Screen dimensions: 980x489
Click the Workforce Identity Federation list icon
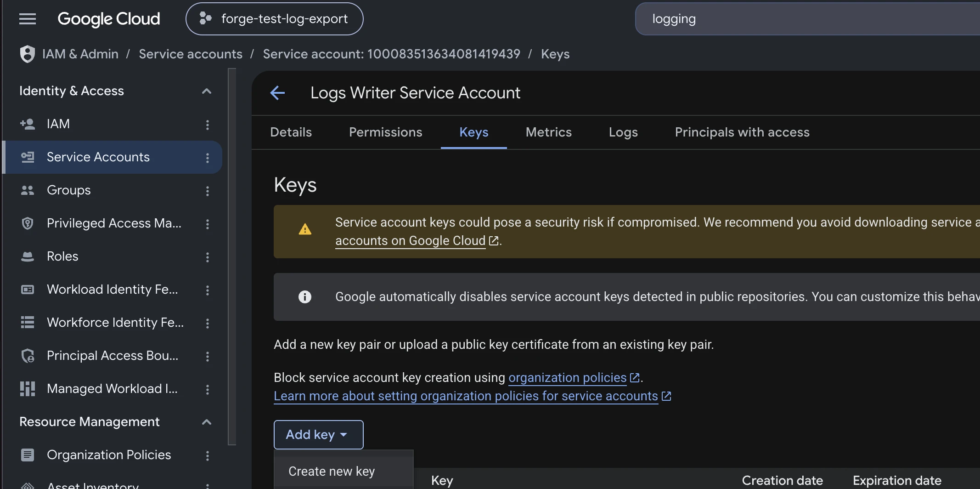[x=28, y=323]
